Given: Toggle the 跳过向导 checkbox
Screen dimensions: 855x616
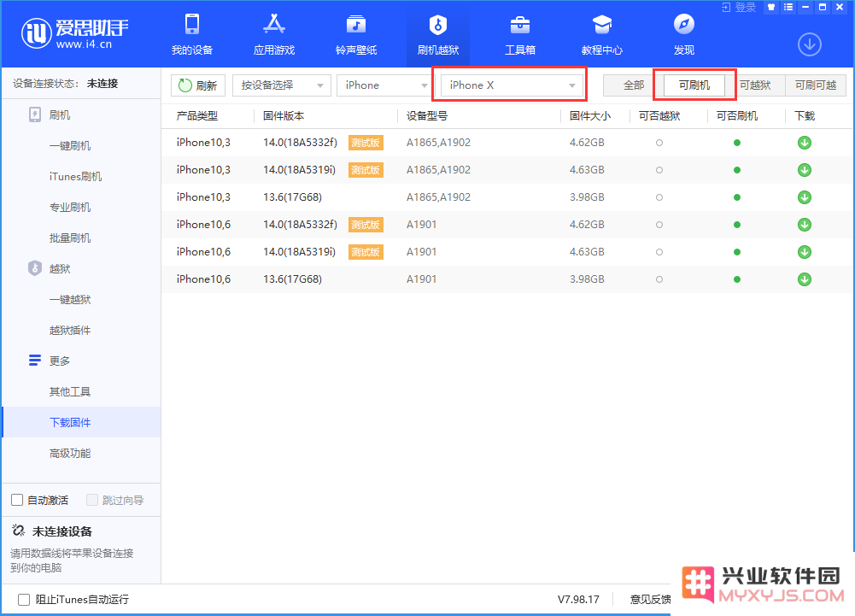Looking at the screenshot, I should click(x=92, y=500).
